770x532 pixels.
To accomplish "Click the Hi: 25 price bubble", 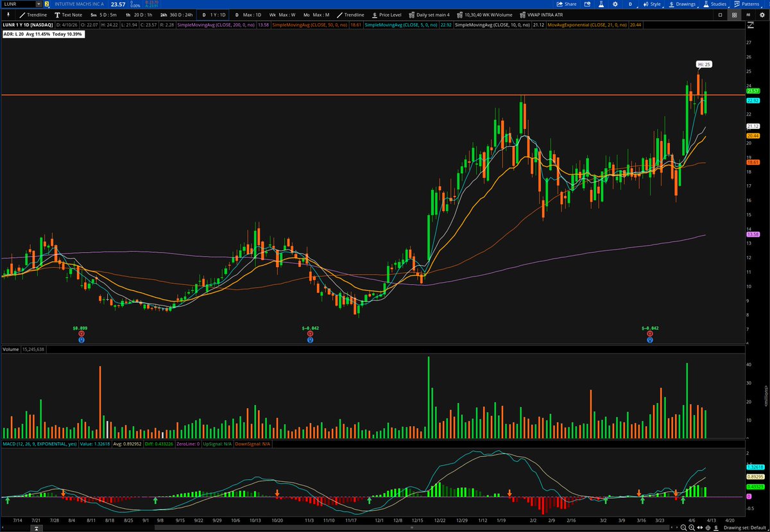I will (704, 64).
